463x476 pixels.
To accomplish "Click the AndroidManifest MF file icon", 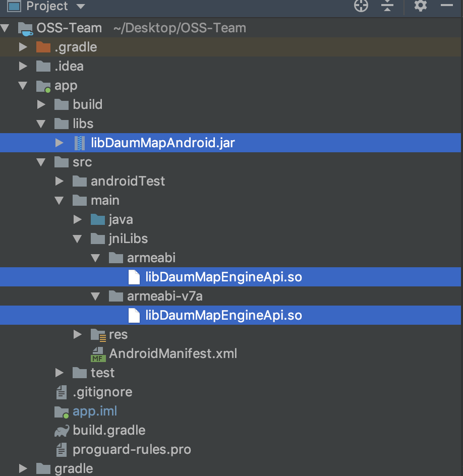I will pos(98,354).
